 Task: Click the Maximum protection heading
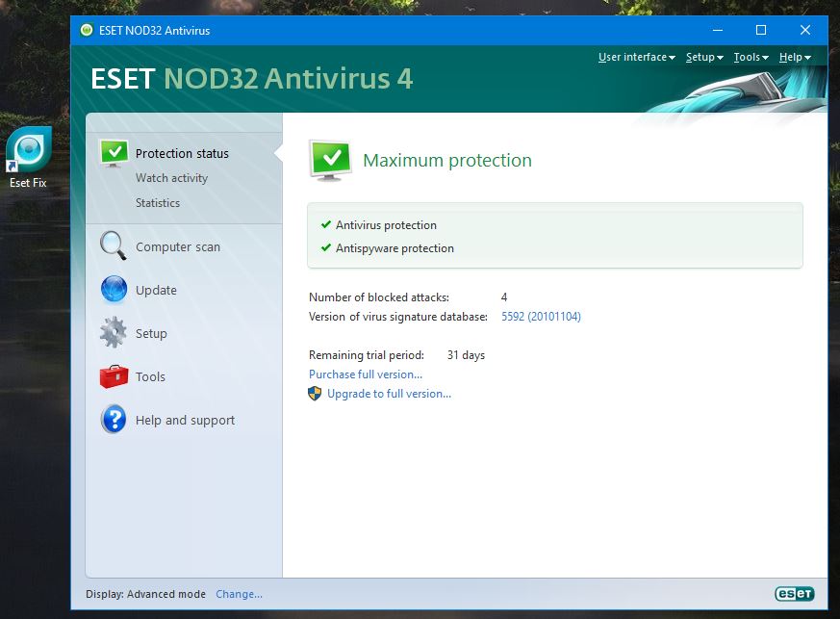(x=447, y=160)
